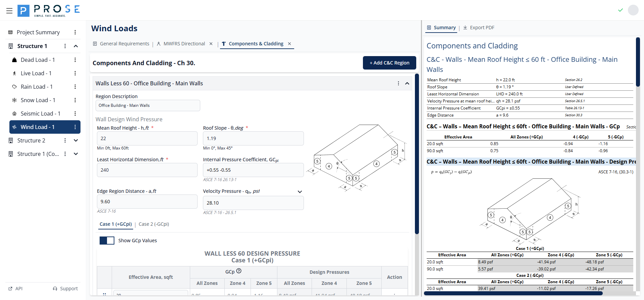Click the Mean Roof Height input field
The height and width of the screenshot is (300, 644).
coord(147,138)
